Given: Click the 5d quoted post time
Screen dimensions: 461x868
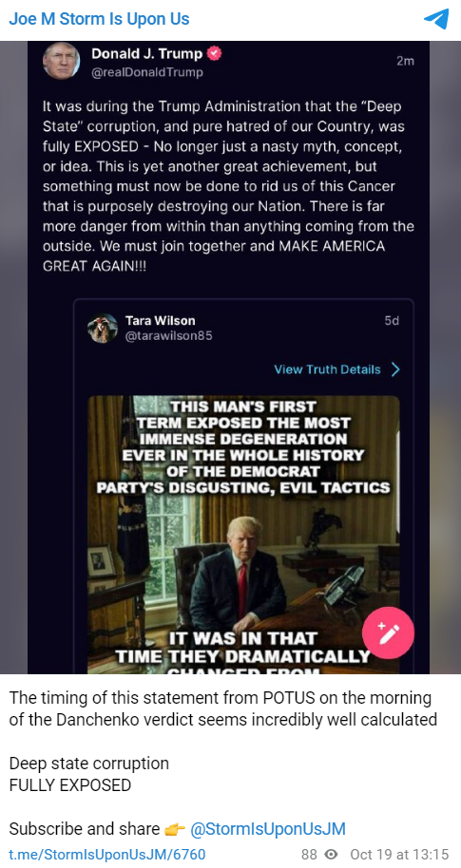Looking at the screenshot, I should coord(392,321).
